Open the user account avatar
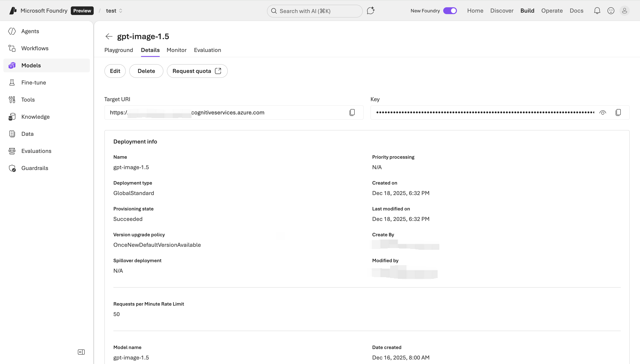 click(624, 11)
